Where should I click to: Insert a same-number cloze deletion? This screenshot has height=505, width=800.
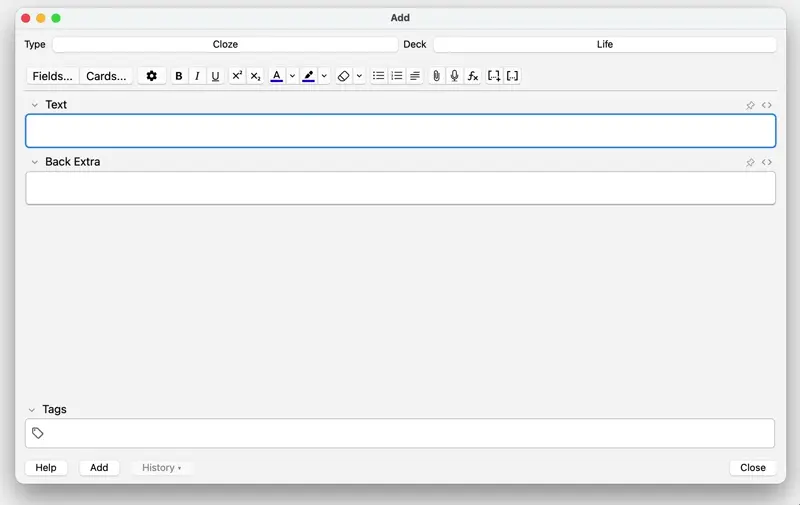(512, 76)
